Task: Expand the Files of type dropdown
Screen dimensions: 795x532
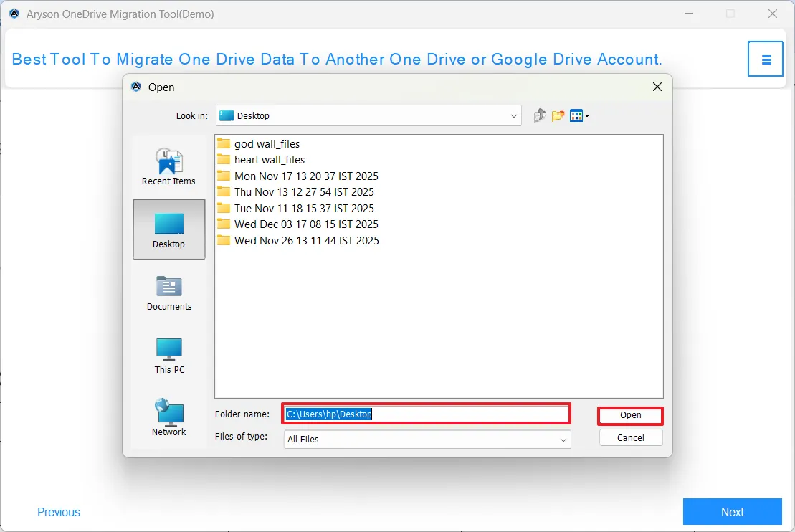Action: click(x=563, y=440)
